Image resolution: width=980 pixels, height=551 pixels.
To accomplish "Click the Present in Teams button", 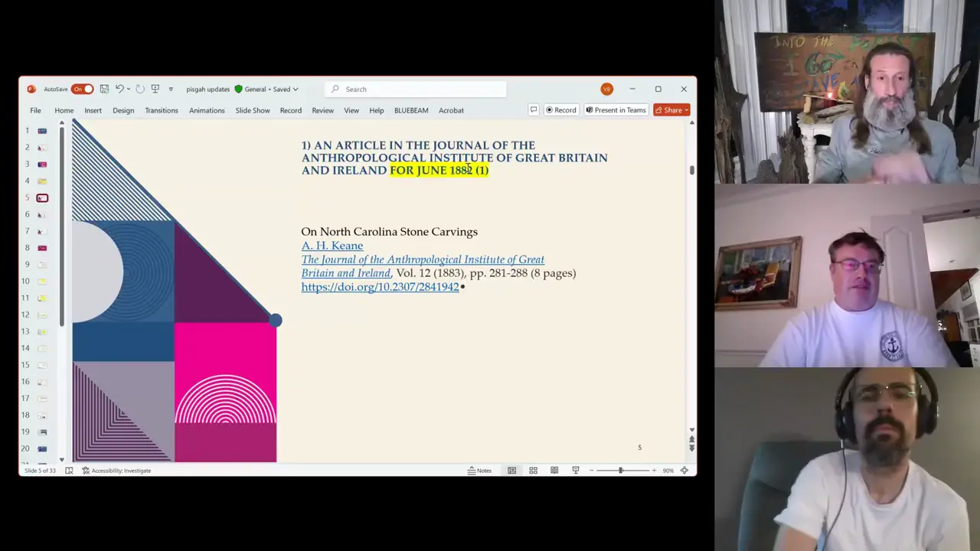I will pos(616,110).
